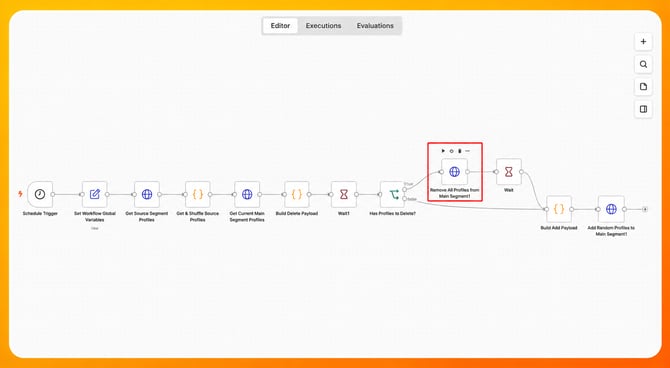Select the Remove All Profiles from Main Segment1 node
The width and height of the screenshot is (670, 368).
point(454,172)
